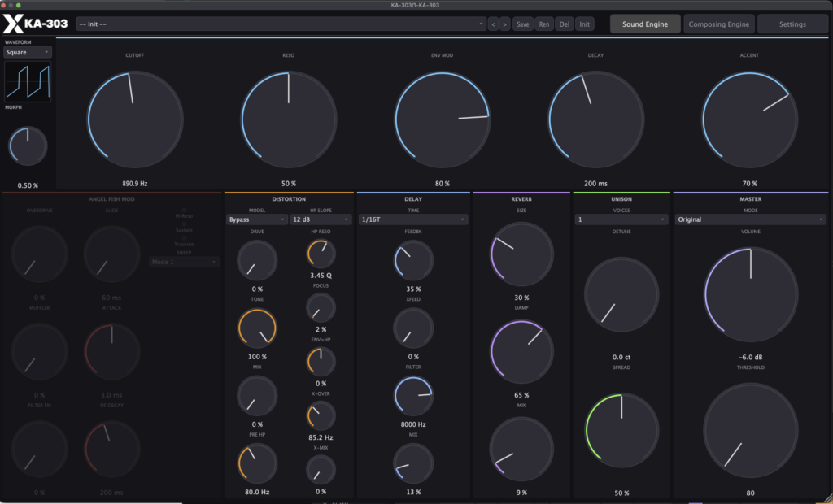Image resolution: width=833 pixels, height=504 pixels.
Task: Click the Unison Spread knob
Action: click(621, 430)
